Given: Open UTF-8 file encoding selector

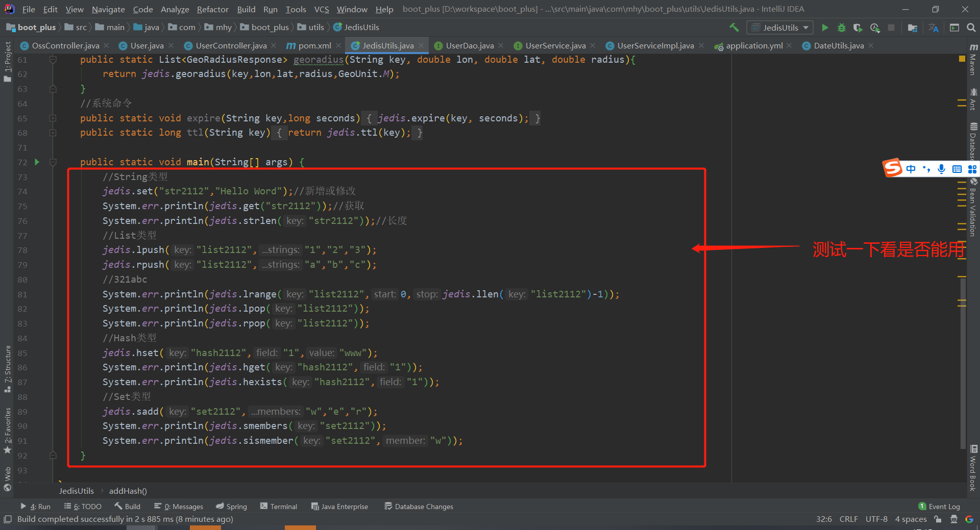Looking at the screenshot, I should pos(876,519).
